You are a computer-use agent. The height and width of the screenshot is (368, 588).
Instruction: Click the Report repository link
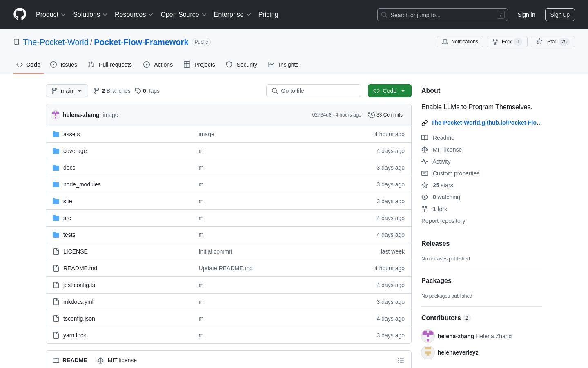443,221
